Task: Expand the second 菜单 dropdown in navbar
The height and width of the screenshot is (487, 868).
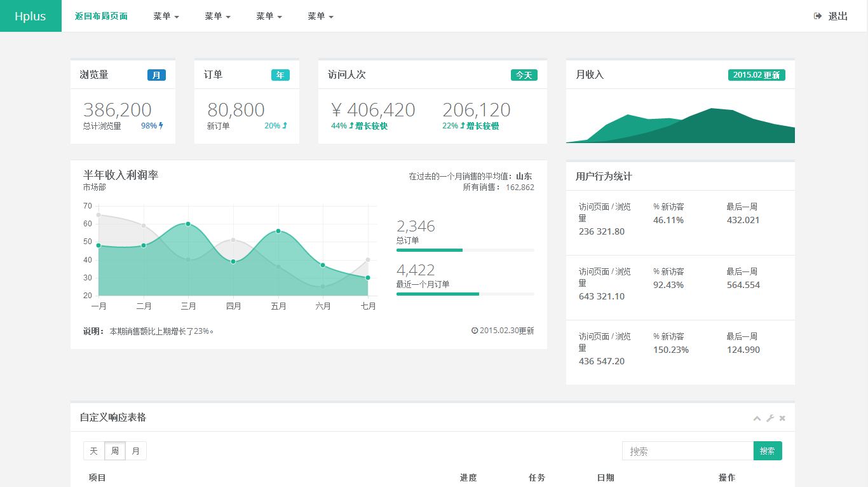Action: (217, 16)
